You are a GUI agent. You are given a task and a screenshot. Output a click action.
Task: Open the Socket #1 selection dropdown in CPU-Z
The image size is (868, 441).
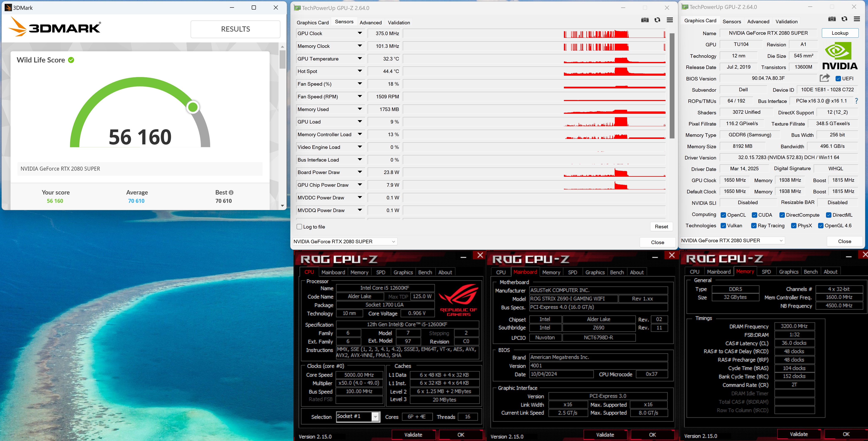tap(375, 417)
